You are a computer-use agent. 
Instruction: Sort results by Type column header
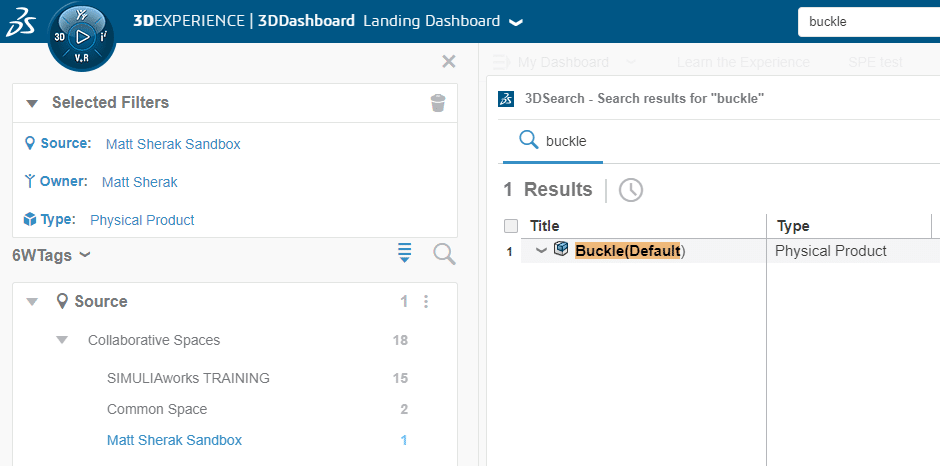[793, 226]
